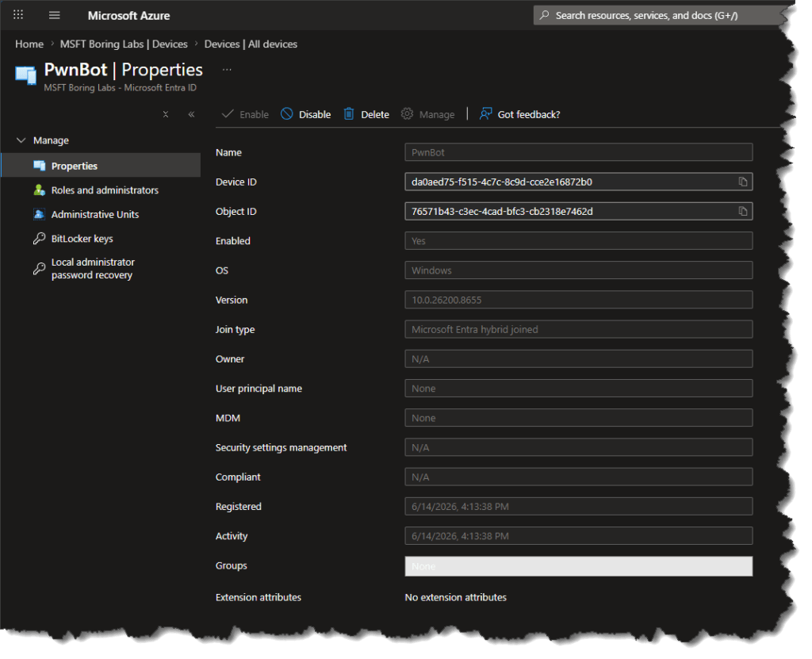The height and width of the screenshot is (659, 812).
Task: Open the Got feedback? link
Action: [519, 114]
